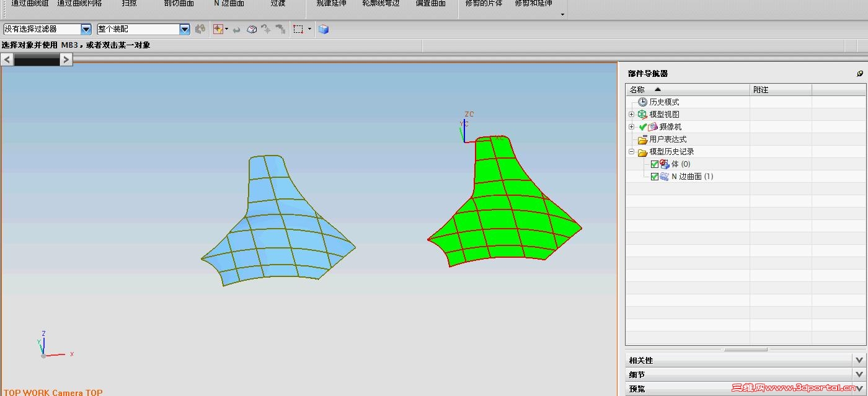Screen dimensions: 868x396
Task: Click the 规律延伸 law extension command
Action: pos(332,4)
